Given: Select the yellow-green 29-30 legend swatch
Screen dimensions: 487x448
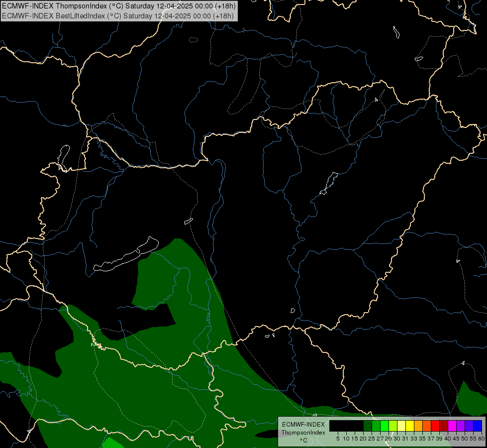Looking at the screenshot, I should 393,426.
